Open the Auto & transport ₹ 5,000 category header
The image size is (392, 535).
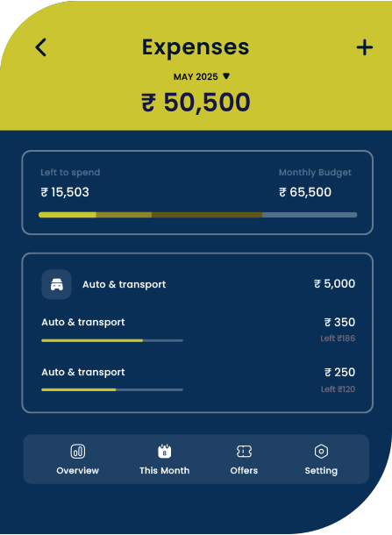[x=198, y=284]
